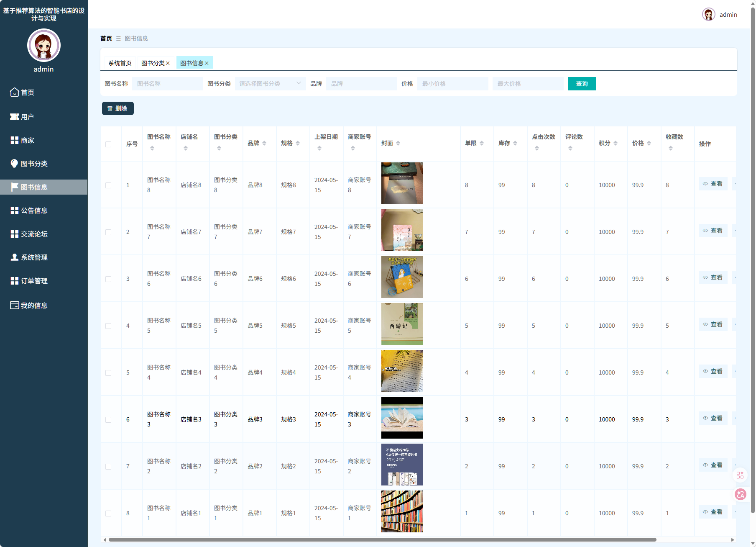This screenshot has height=547, width=756.
Task: Click 查看 for row 8 (店铺名1)
Action: tap(713, 512)
